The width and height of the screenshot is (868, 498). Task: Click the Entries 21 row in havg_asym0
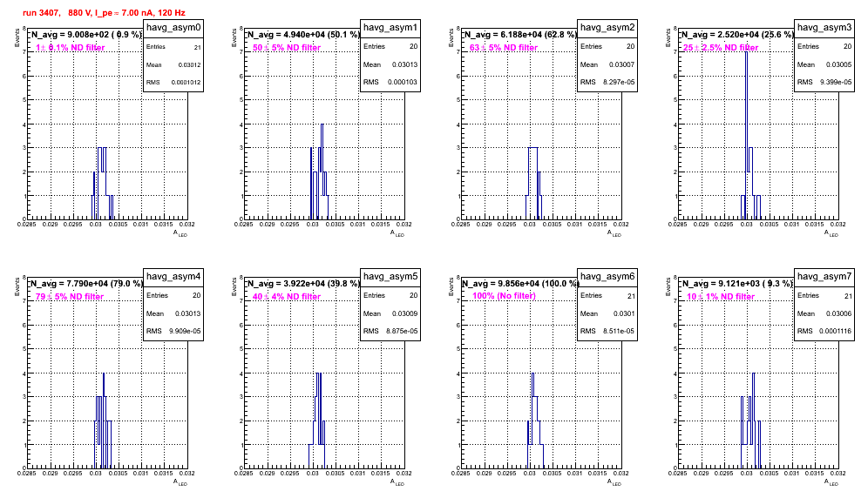point(173,47)
